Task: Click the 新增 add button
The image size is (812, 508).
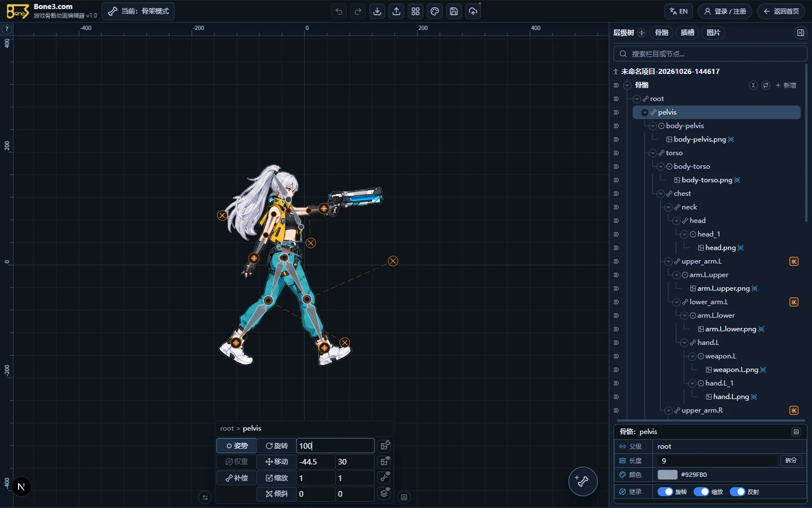Action: coord(786,85)
